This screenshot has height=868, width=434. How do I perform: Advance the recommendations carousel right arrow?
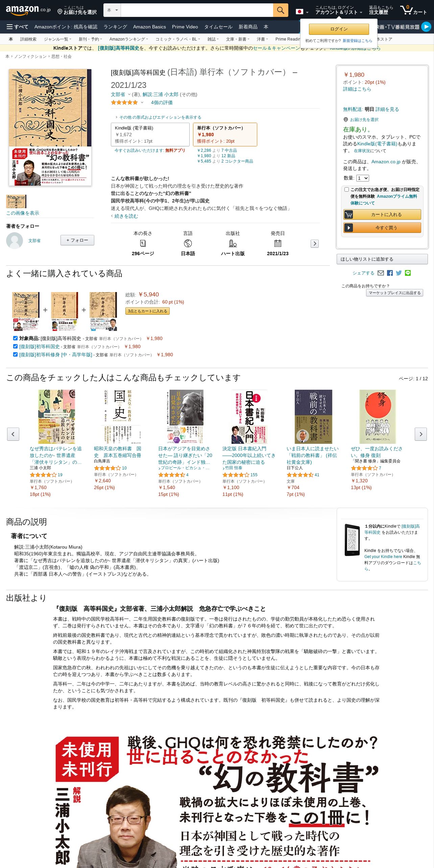point(420,434)
